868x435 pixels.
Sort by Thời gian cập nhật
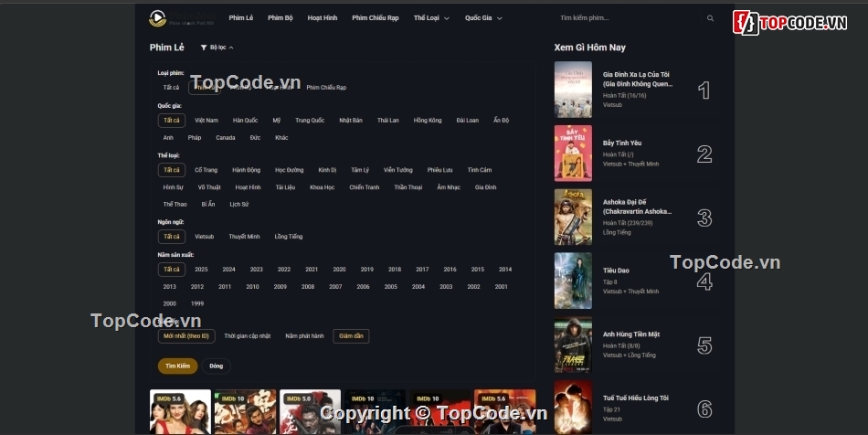point(248,336)
